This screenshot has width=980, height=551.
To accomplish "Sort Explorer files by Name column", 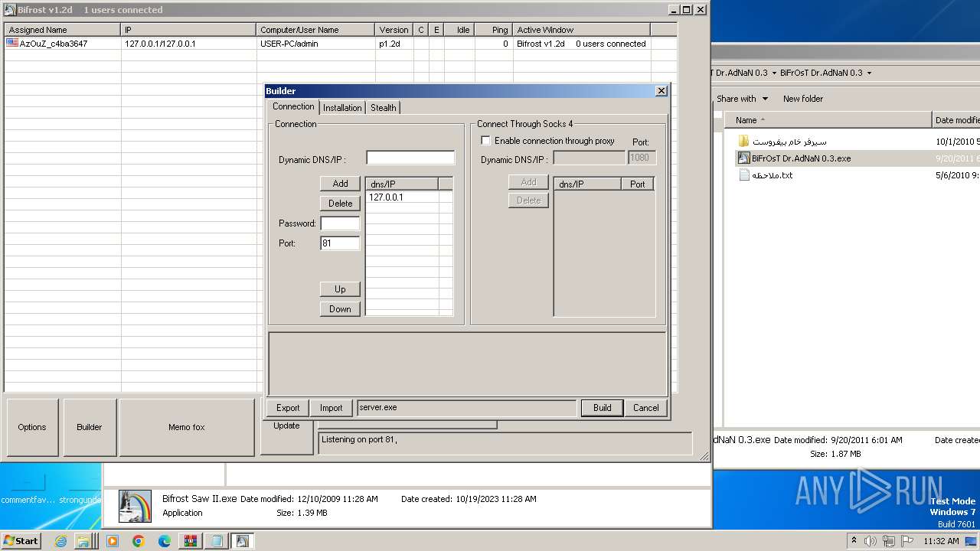I will [x=827, y=120].
